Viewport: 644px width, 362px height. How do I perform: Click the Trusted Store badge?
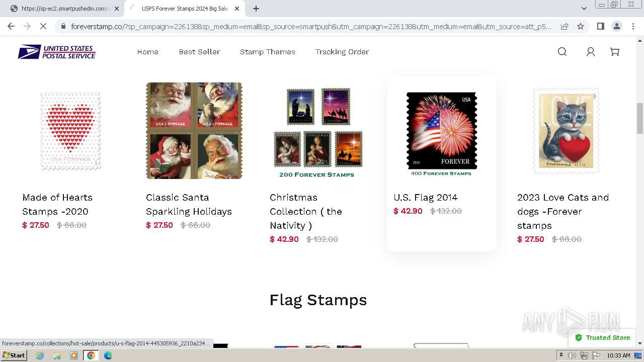tap(603, 338)
